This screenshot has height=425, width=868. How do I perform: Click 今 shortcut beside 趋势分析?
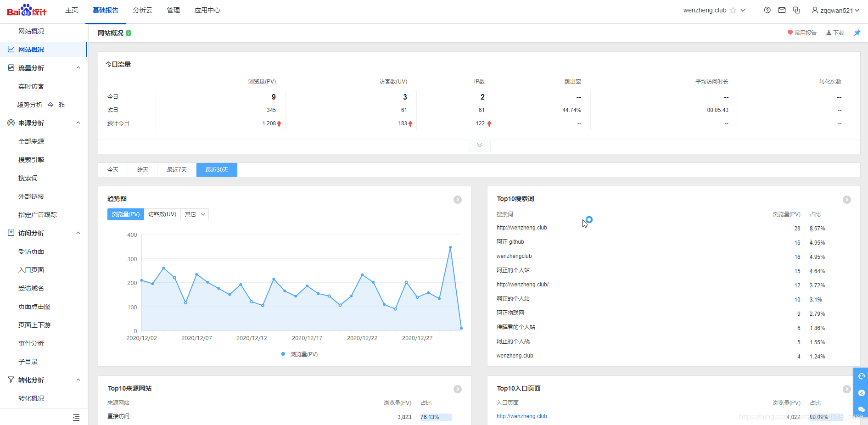[x=50, y=105]
